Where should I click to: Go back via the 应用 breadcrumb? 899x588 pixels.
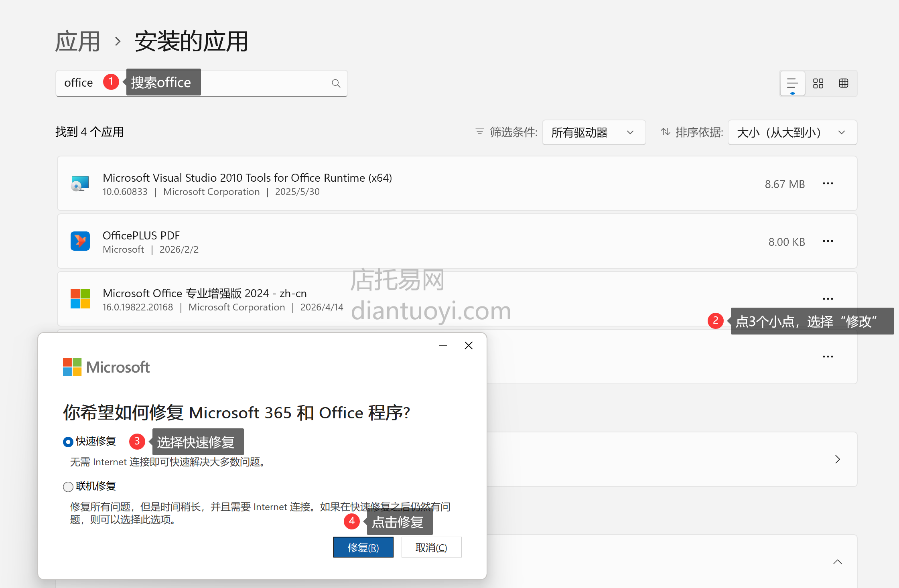tap(77, 41)
